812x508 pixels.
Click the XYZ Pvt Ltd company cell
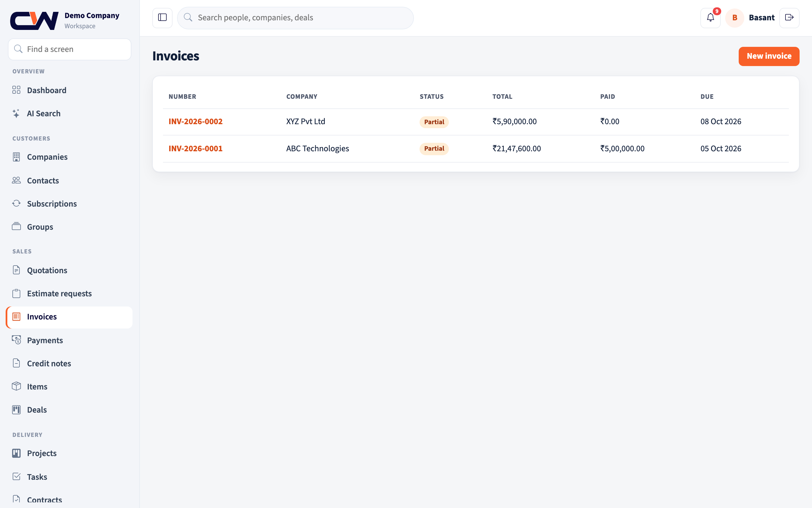305,121
